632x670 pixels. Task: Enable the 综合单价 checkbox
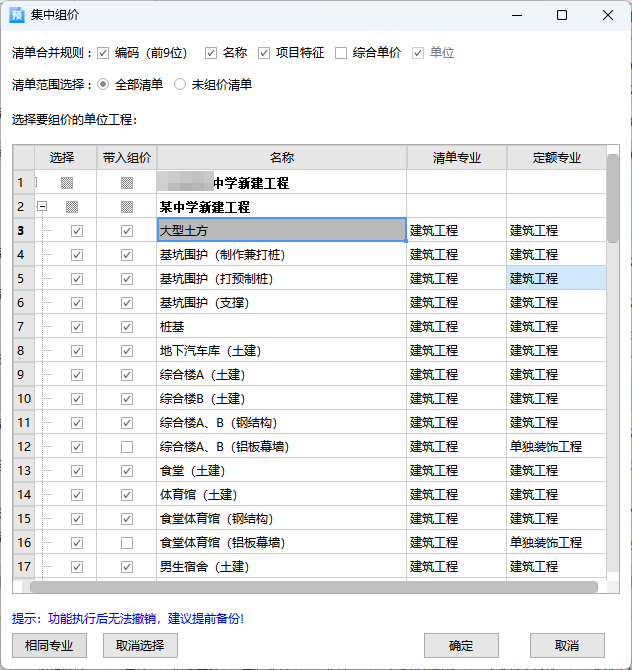[x=341, y=53]
